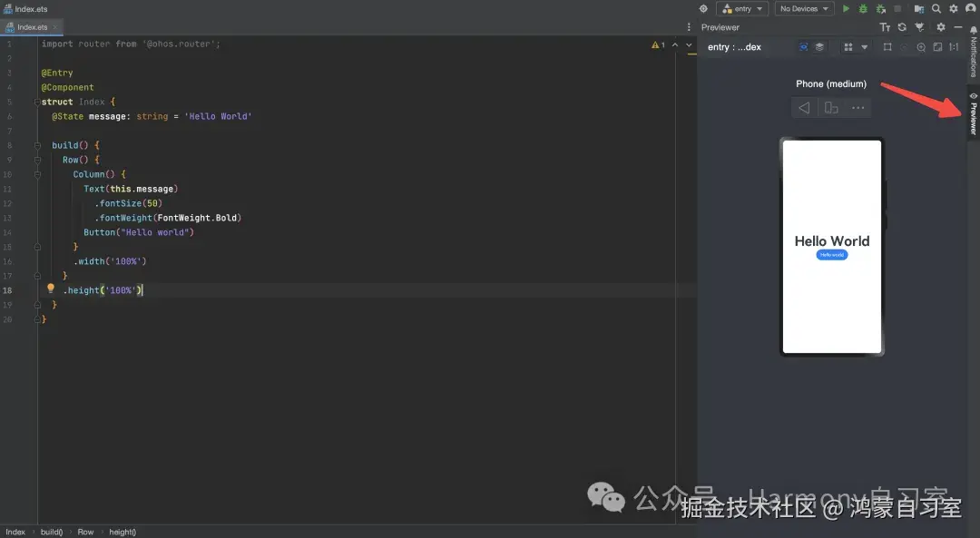Set previewer zoom to 1:1
Viewport: 980px width, 538px height.
[954, 46]
